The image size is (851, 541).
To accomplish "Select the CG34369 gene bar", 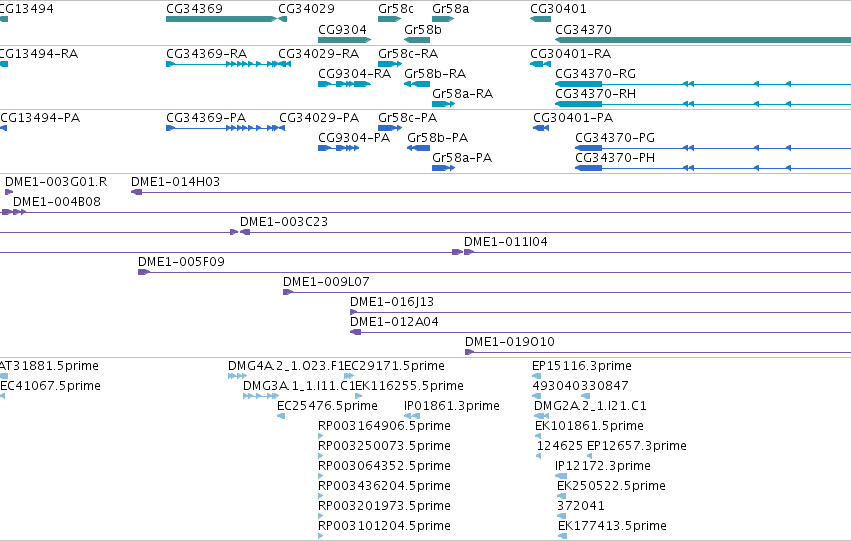I will (221, 19).
